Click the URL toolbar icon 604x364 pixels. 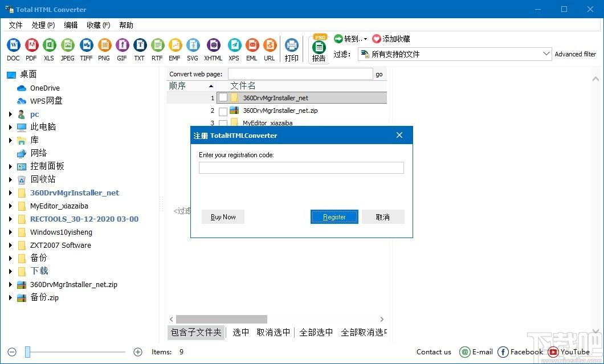tap(270, 45)
